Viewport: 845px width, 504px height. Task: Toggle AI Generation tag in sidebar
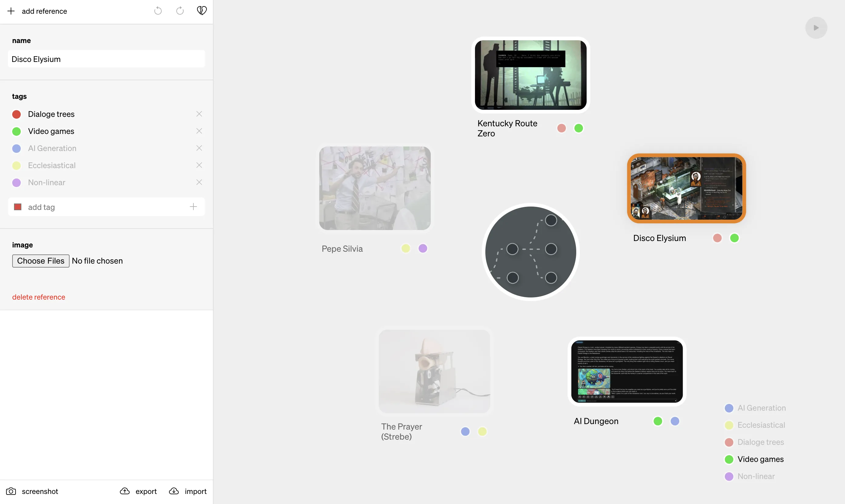[x=52, y=148]
